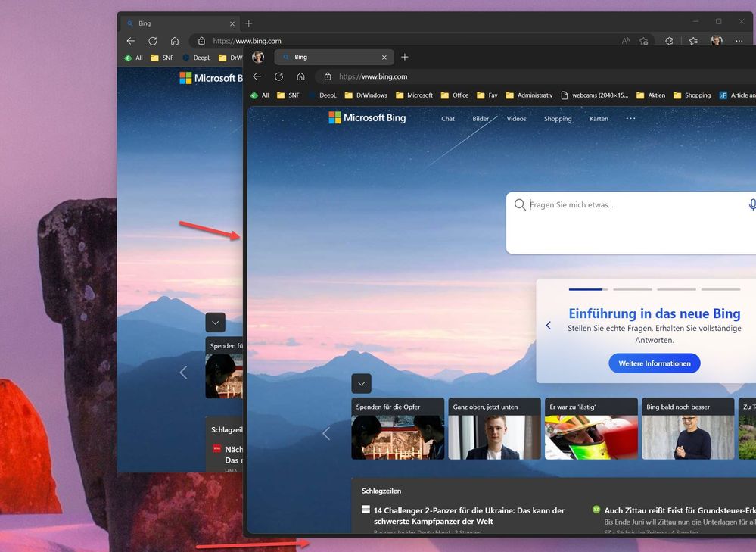The image size is (756, 552).
Task: Click 'Weitere Informationen' button
Action: (x=655, y=363)
